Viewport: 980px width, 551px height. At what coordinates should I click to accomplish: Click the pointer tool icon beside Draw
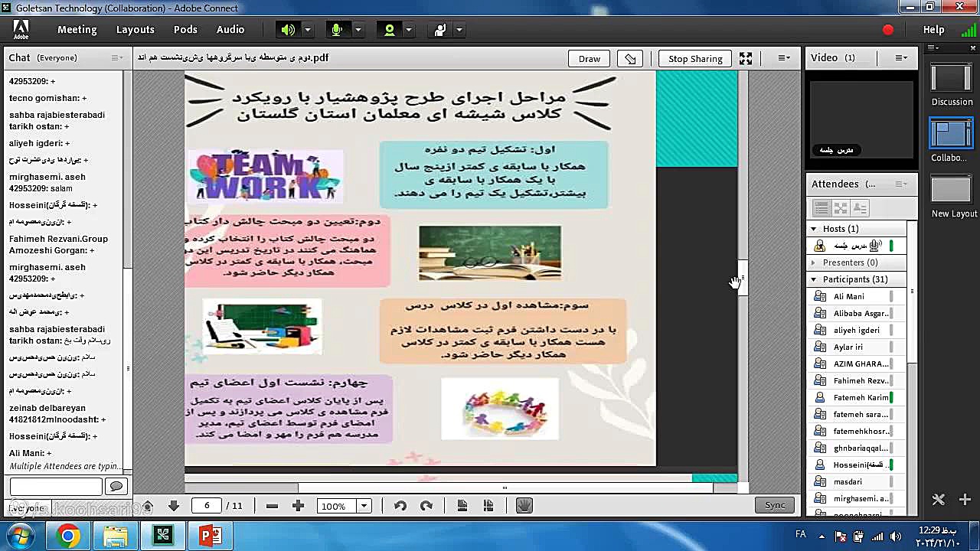(630, 58)
